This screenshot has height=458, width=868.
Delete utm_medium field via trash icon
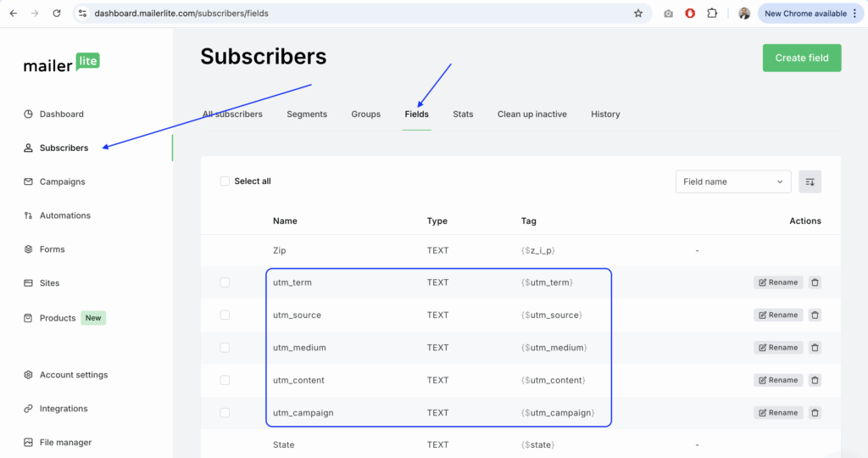pyautogui.click(x=815, y=348)
